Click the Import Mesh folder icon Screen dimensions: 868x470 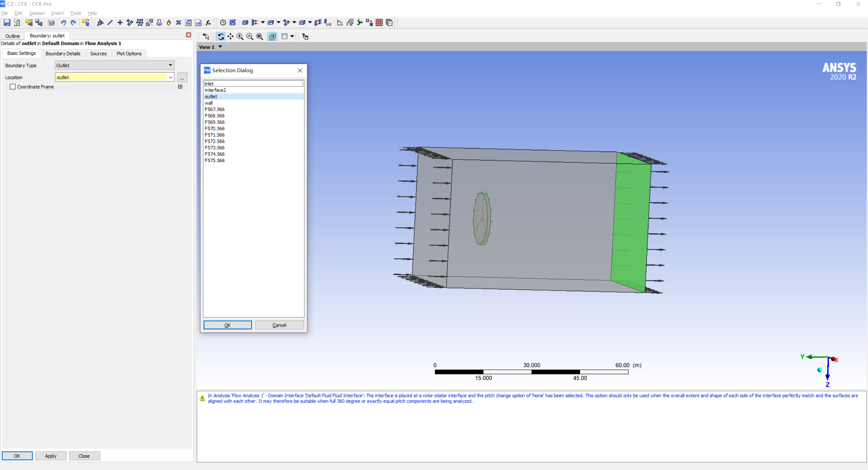(x=86, y=22)
